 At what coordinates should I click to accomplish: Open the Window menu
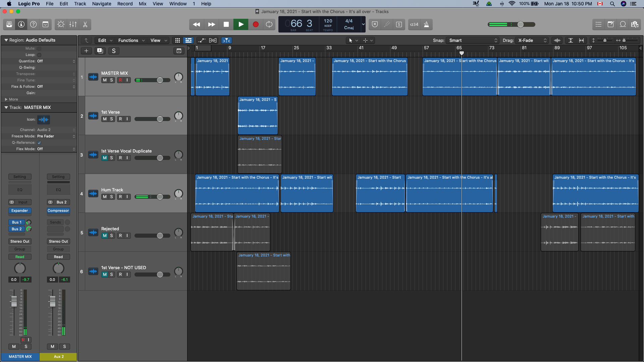[x=178, y=4]
